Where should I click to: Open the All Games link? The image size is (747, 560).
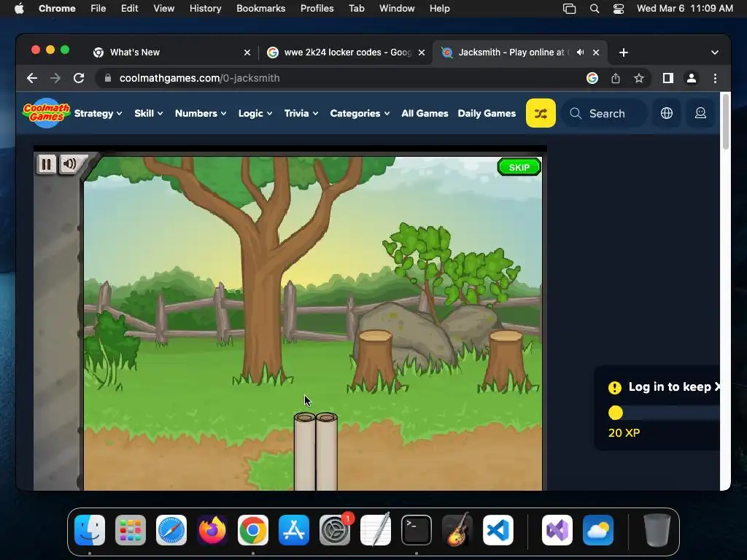(x=425, y=113)
